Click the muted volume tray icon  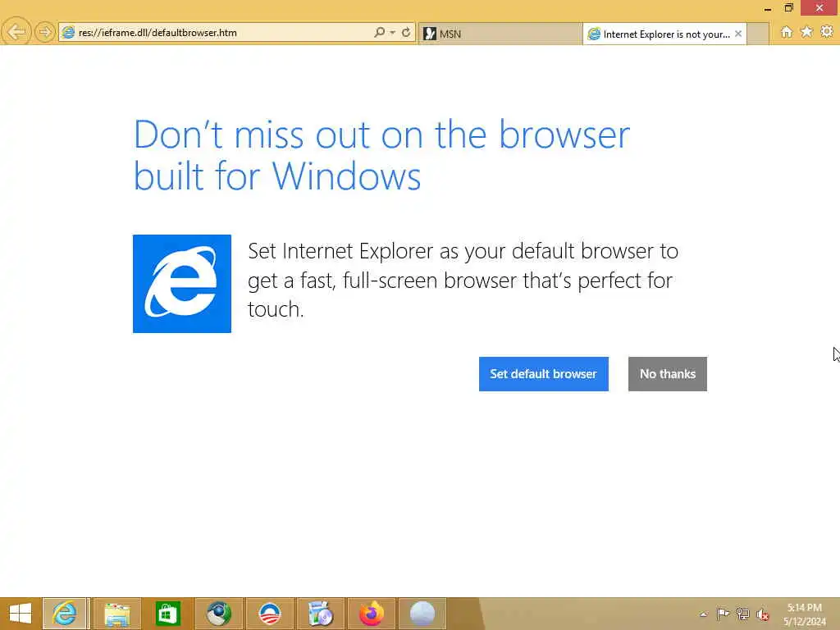pos(762,614)
